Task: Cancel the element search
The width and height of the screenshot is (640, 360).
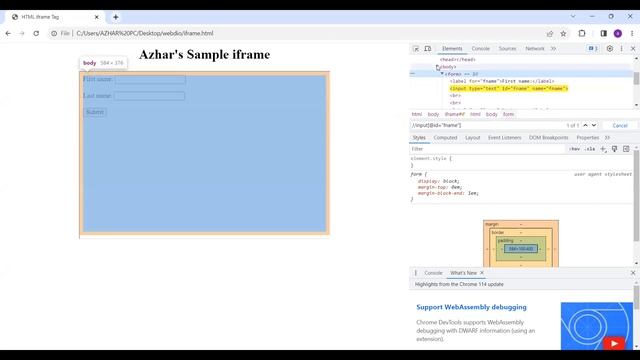Action: click(620, 125)
